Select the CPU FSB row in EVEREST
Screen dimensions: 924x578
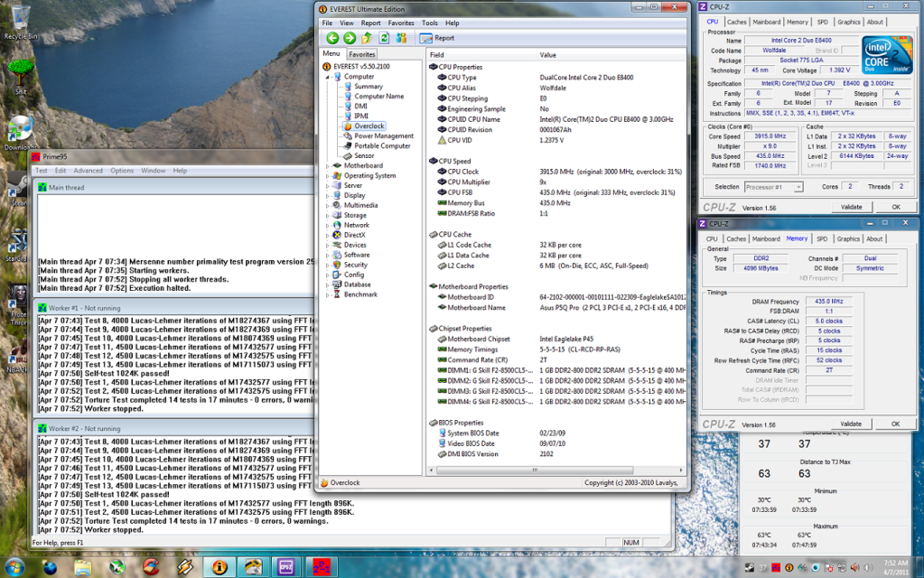555,192
